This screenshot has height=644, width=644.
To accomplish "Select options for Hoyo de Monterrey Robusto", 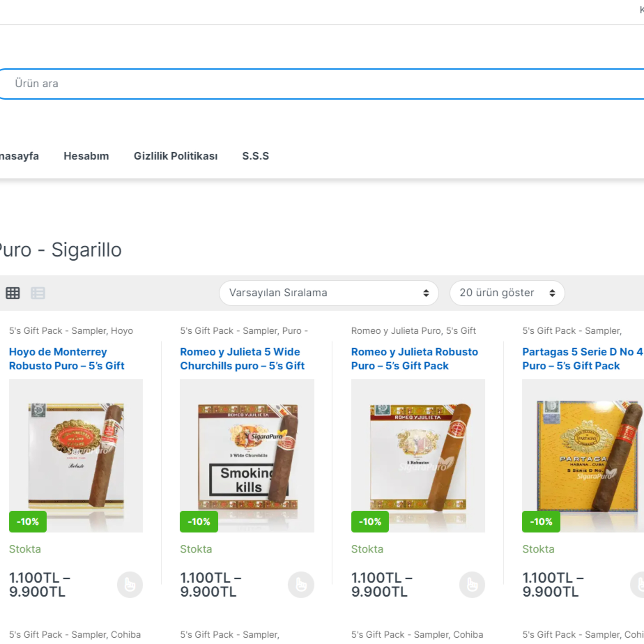I will (130, 585).
